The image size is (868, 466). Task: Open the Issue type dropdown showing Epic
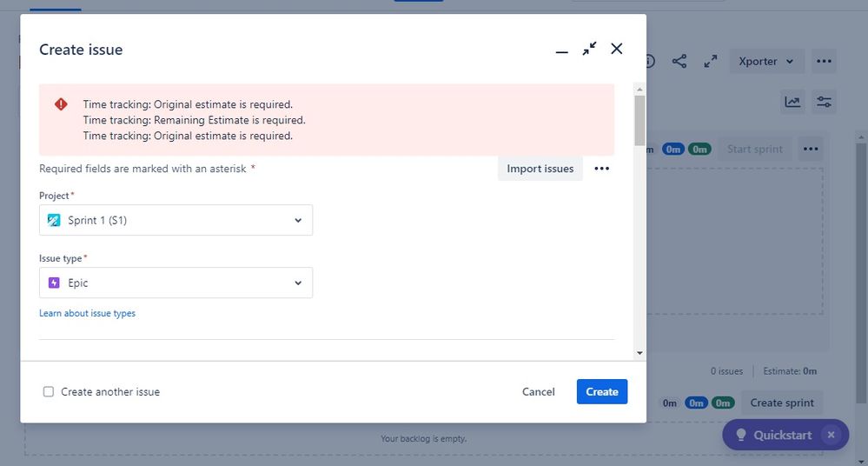(176, 283)
